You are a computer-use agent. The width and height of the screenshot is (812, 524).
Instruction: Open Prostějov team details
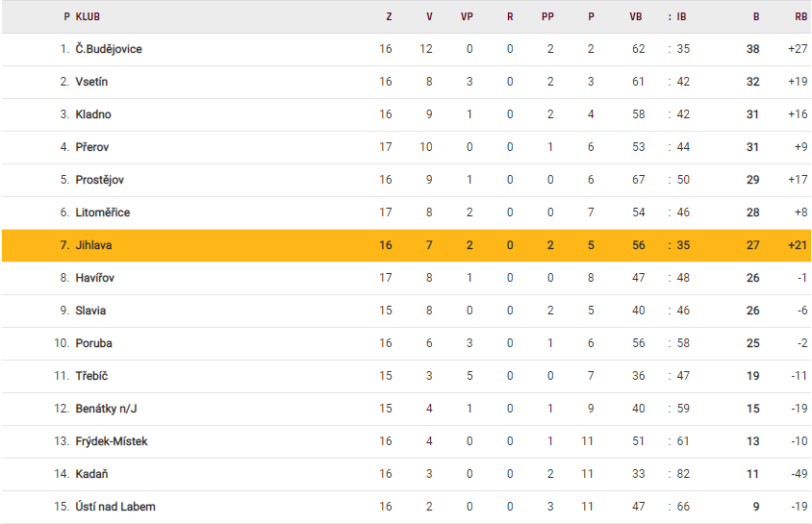coord(100,180)
